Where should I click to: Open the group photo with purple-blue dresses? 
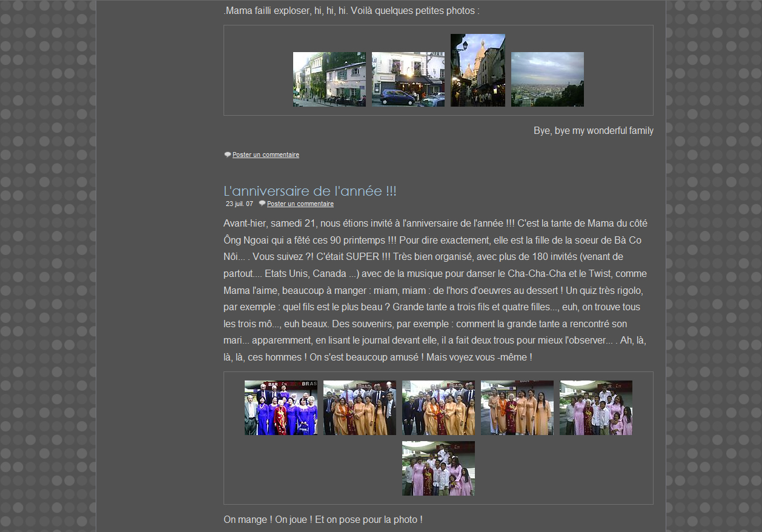pyautogui.click(x=280, y=408)
